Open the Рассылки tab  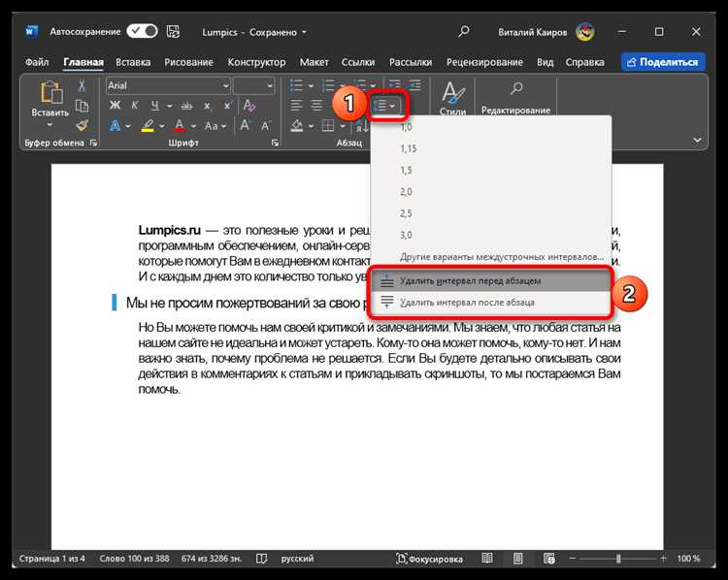click(x=411, y=62)
